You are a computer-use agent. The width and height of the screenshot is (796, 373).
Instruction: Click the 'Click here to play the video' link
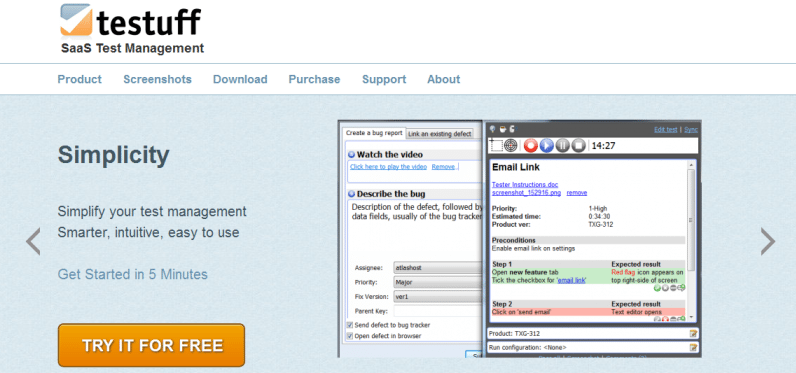[x=388, y=166]
